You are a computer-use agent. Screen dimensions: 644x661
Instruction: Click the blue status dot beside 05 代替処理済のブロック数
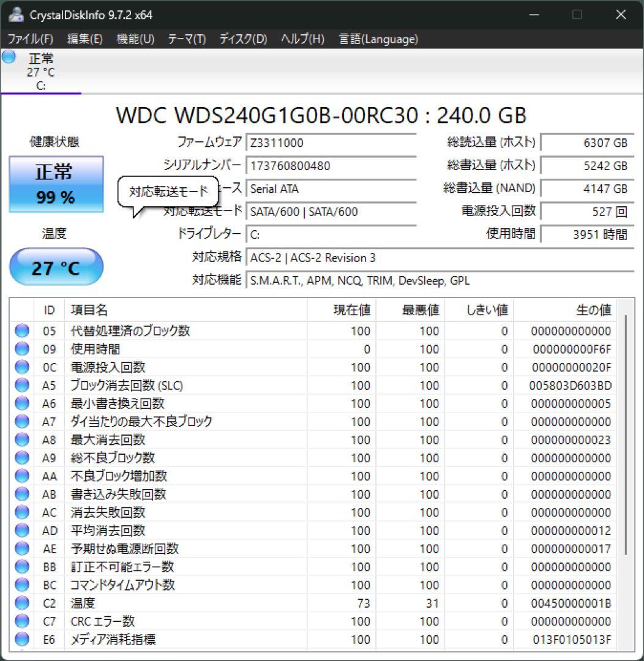click(x=21, y=331)
